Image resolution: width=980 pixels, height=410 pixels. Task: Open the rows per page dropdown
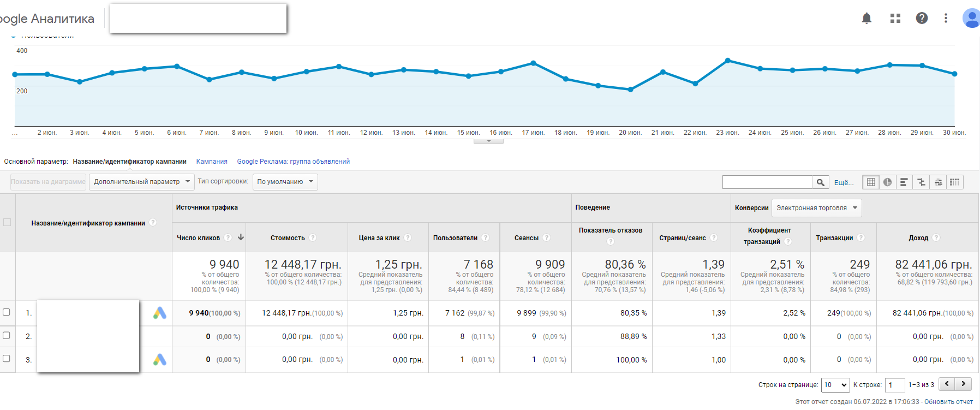pos(836,385)
